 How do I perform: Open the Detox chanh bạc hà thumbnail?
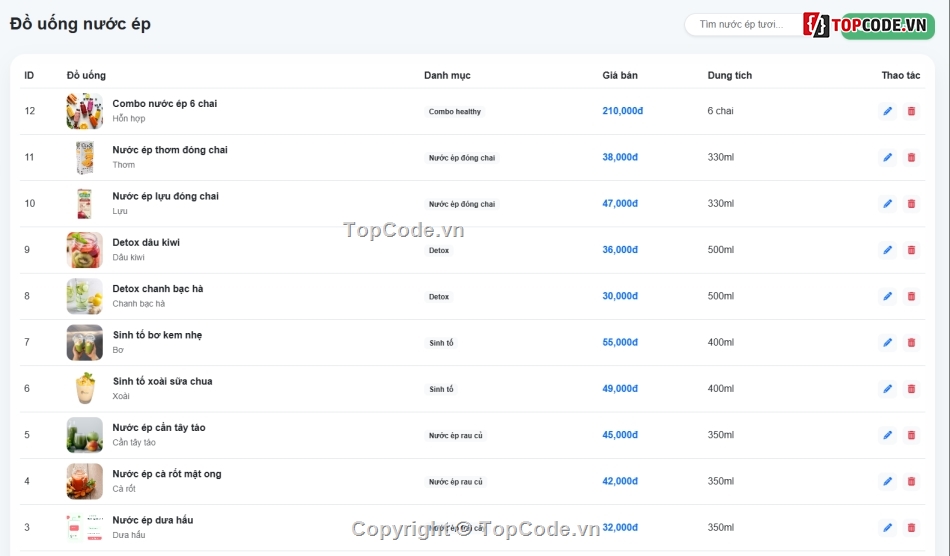[x=85, y=296]
